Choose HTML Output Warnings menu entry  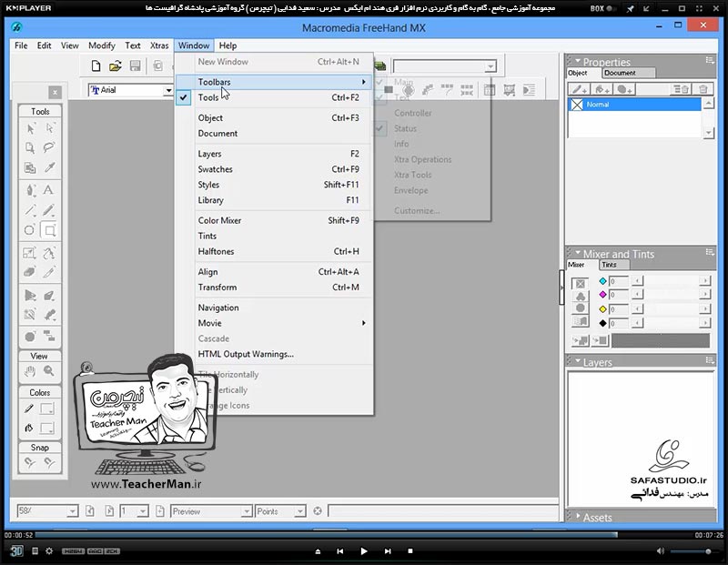[x=274, y=354]
